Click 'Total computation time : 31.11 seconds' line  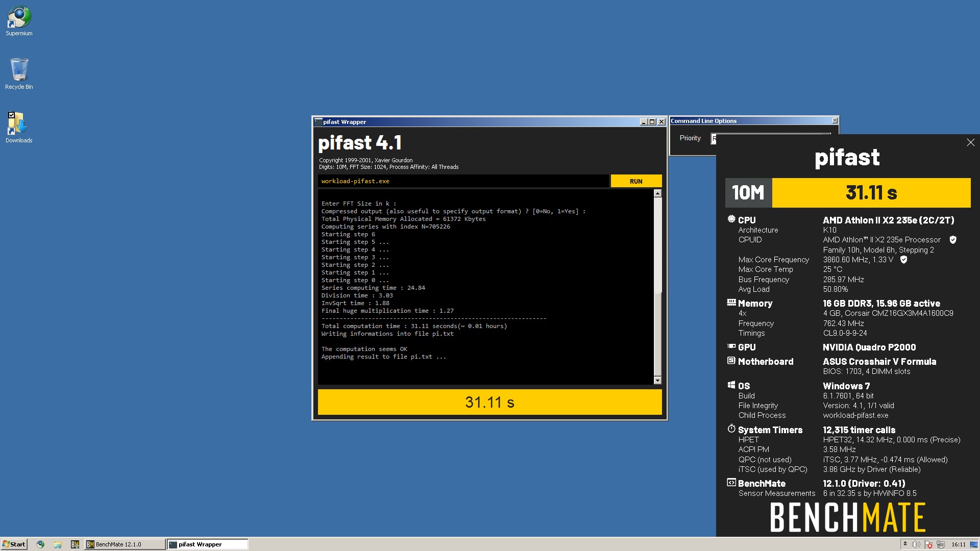(x=414, y=326)
